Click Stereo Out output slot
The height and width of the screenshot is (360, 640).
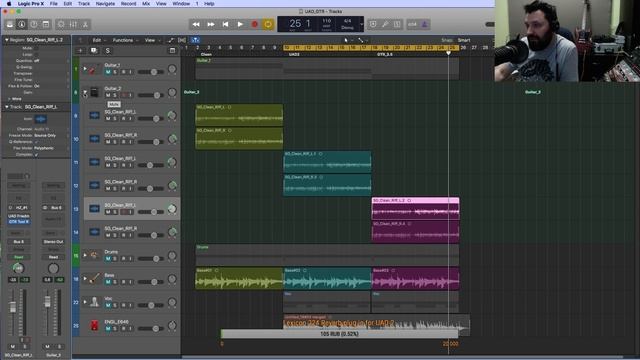pos(53,242)
